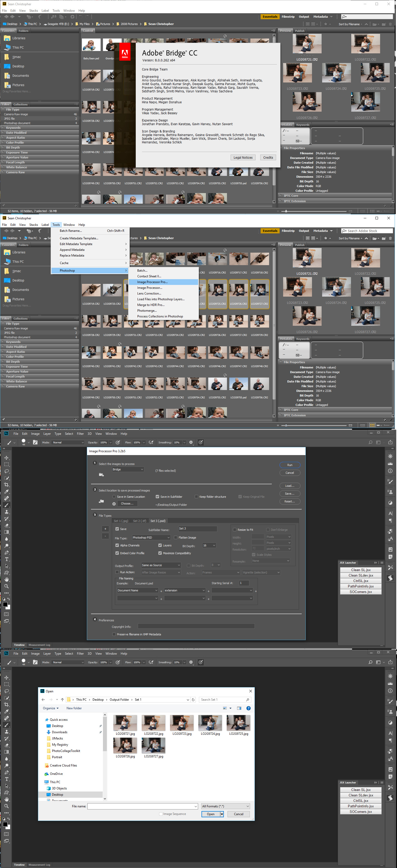Select Save in Same Location radio button
The image size is (397, 868).
[114, 497]
